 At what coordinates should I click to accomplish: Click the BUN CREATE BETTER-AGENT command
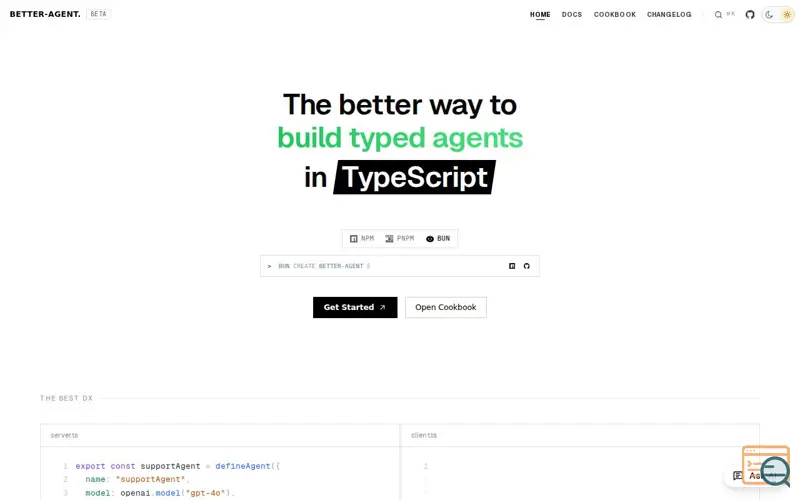pos(324,266)
